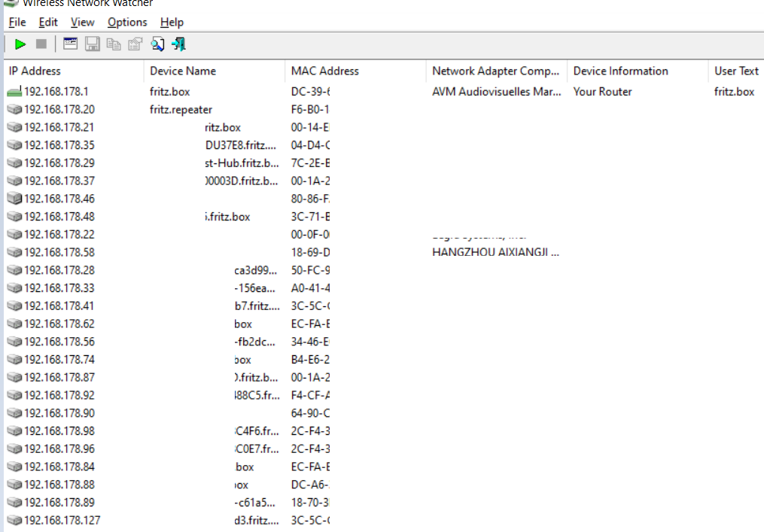Click the Exit door icon
The image size is (764, 532).
coord(178,44)
